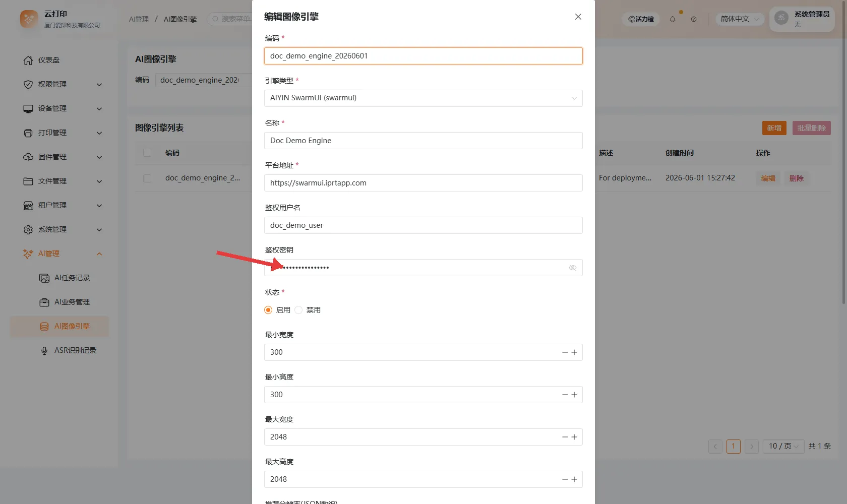This screenshot has height=504, width=847.
Task: Click the ASR识别记录 microphone icon
Action: click(x=44, y=351)
